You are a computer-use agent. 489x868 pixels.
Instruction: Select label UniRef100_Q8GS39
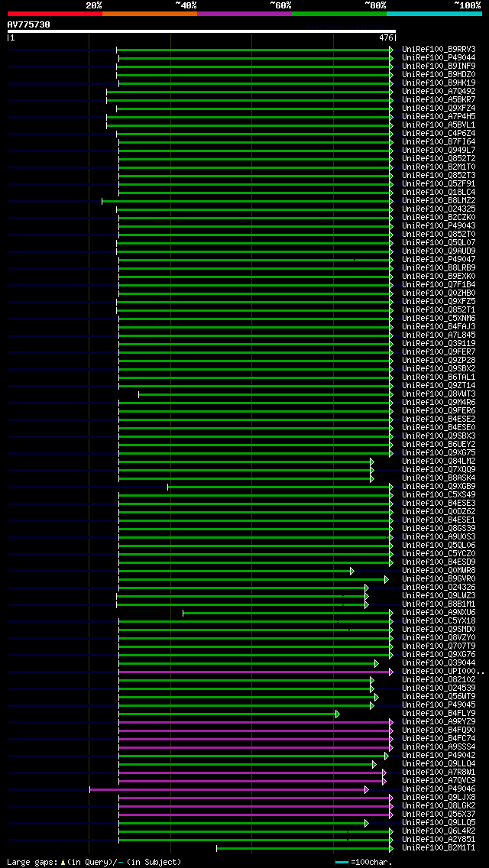pyautogui.click(x=439, y=529)
